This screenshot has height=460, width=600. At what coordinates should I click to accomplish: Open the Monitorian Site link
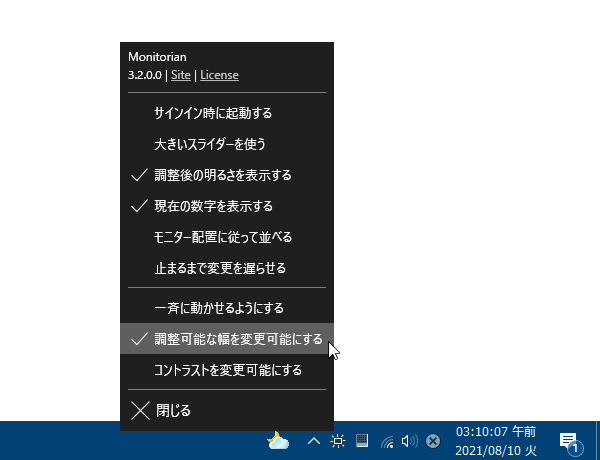click(x=181, y=75)
